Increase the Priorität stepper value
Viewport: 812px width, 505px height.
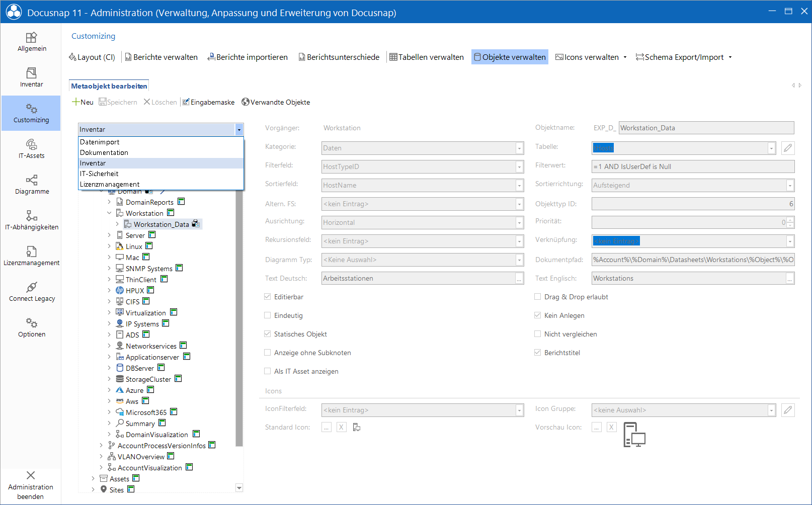coord(790,220)
